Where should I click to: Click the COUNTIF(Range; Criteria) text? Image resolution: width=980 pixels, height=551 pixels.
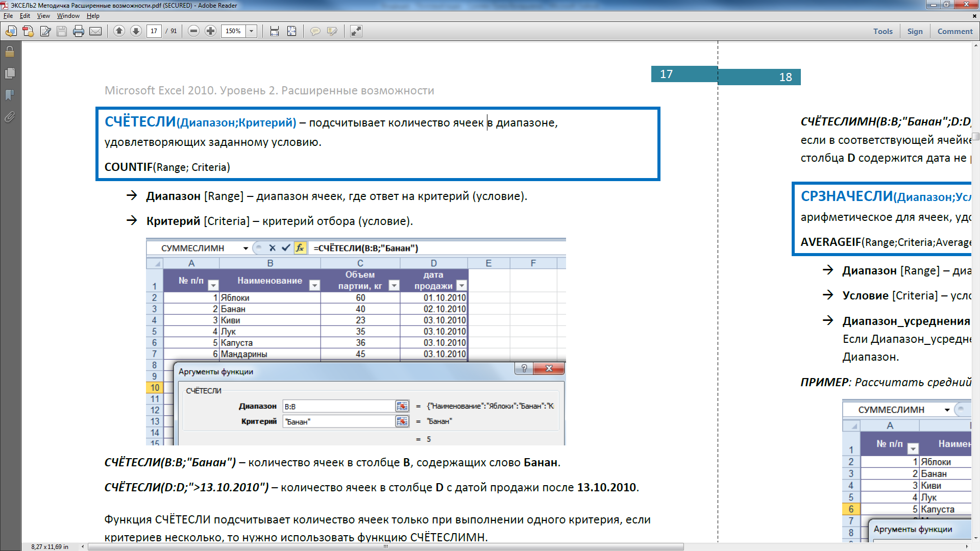coord(167,167)
